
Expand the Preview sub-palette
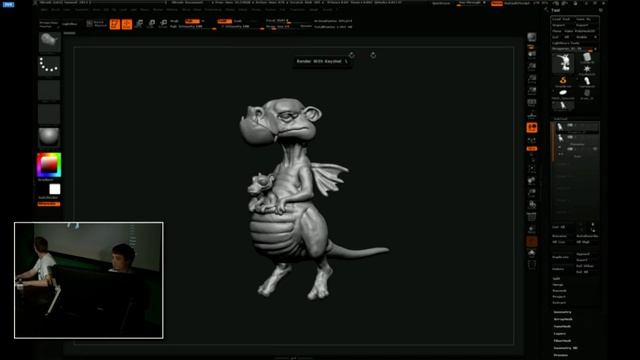tap(560, 355)
